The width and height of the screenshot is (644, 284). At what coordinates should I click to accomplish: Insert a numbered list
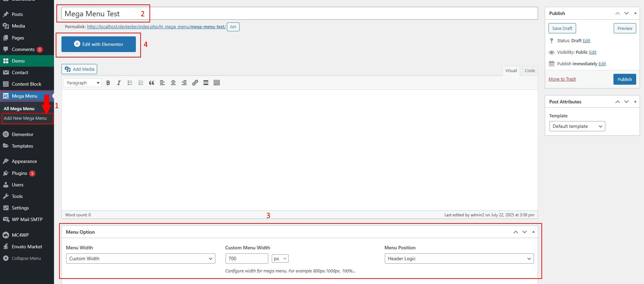pyautogui.click(x=141, y=83)
